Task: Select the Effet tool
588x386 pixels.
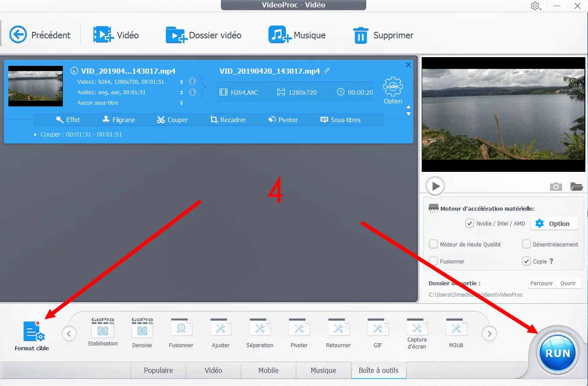Action: click(68, 120)
